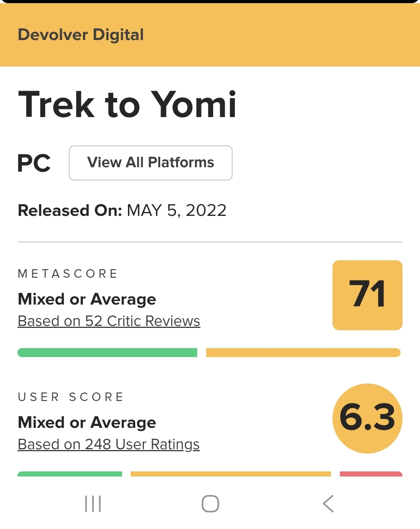This screenshot has width=420, height=529.
Task: Open Based on 52 Critic Reviews link
Action: (109, 321)
